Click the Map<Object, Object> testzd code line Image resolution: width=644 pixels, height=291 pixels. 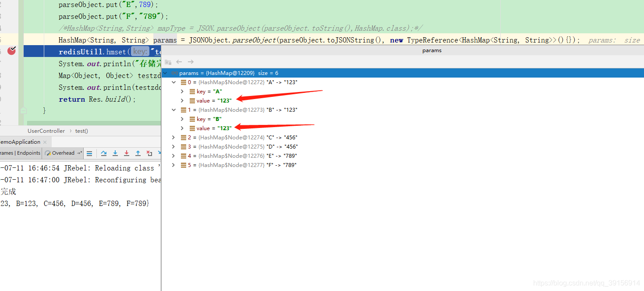110,75
